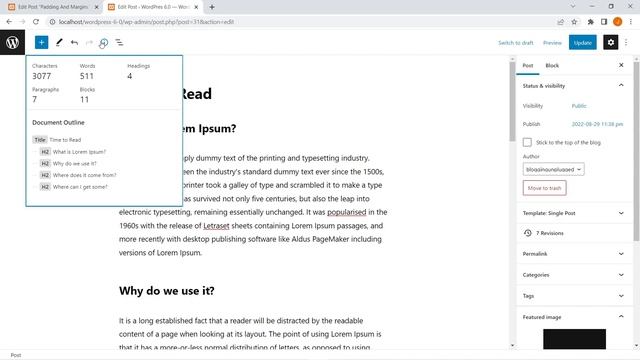Open the tab search dropdown in Chrome
The image size is (640, 360).
pos(573,6)
